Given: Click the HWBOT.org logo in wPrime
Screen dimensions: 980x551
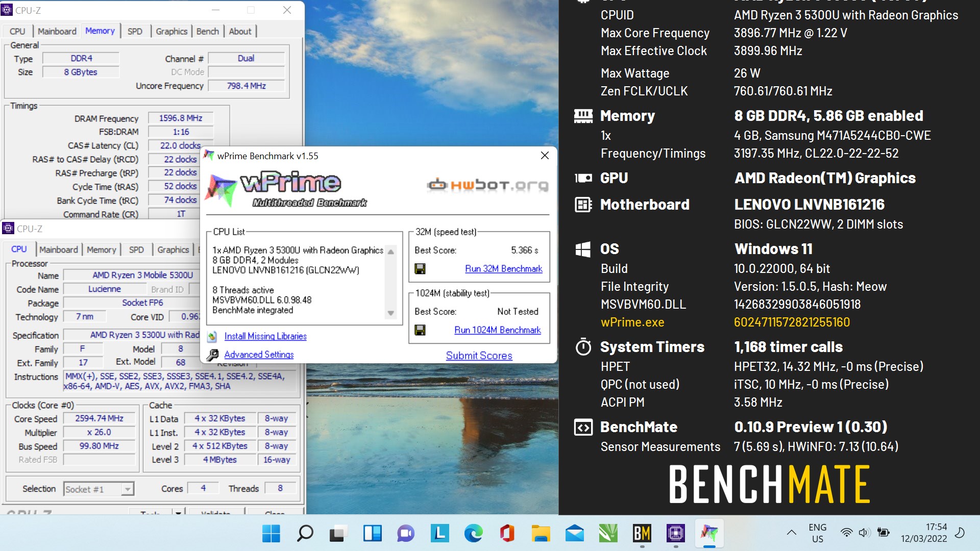Looking at the screenshot, I should click(487, 185).
